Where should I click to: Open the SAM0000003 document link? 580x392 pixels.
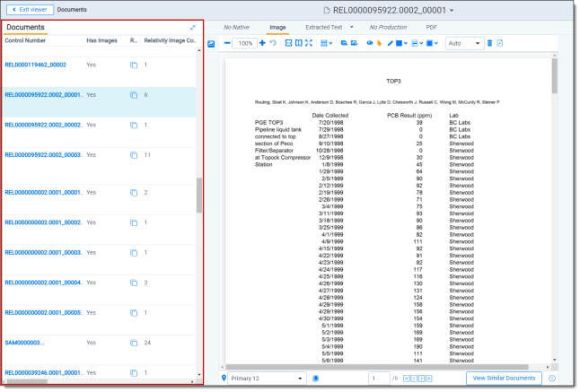[x=24, y=343]
